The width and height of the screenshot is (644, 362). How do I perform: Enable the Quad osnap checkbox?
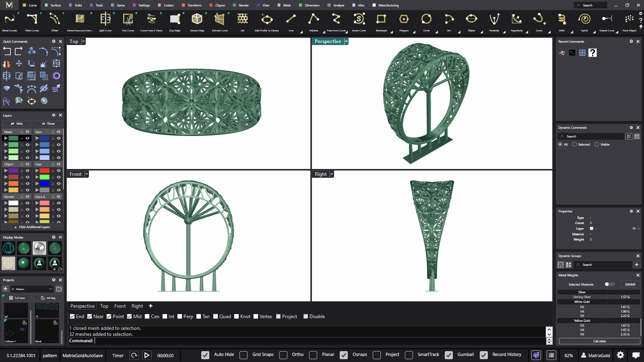pyautogui.click(x=216, y=317)
